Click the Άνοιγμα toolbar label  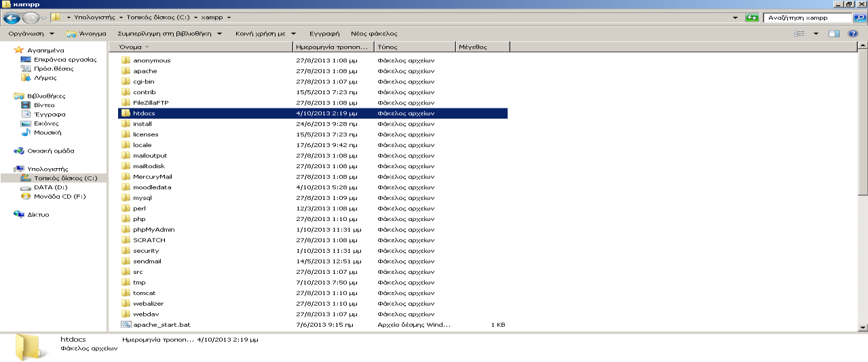[92, 33]
